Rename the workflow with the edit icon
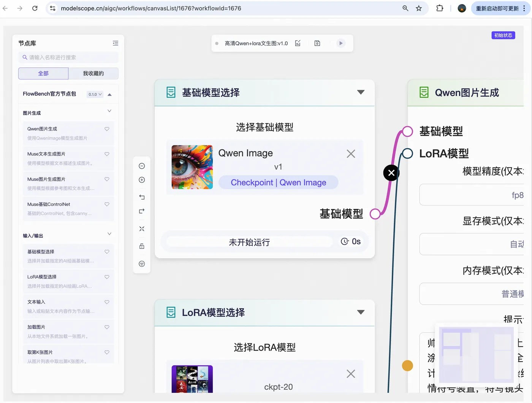The image size is (532, 403). (x=298, y=43)
